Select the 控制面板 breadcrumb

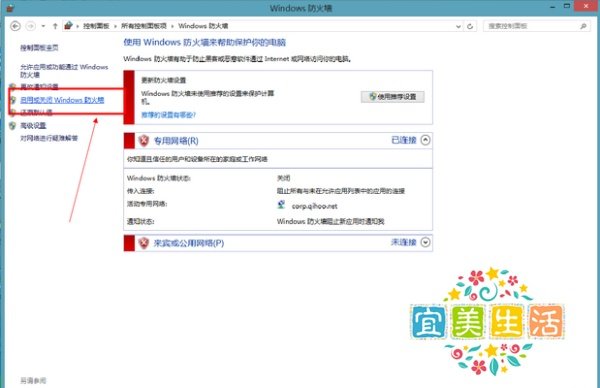coord(96,26)
